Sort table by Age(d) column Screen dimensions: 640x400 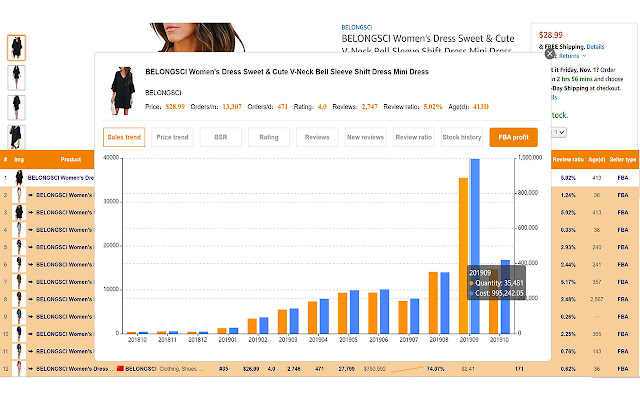597,160
